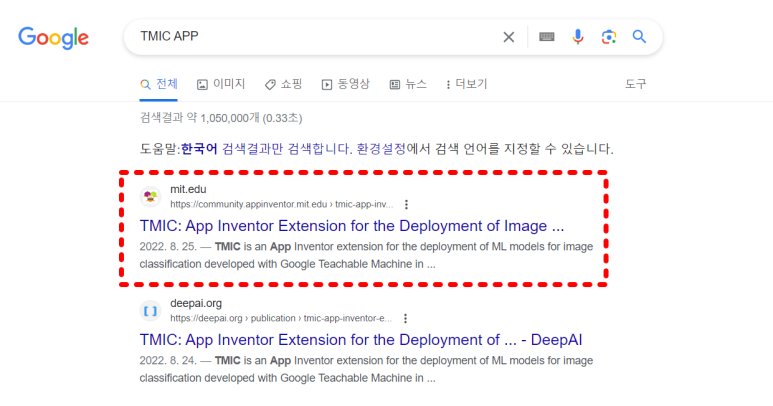773x406 pixels.
Task: Click the 2022. 8. 24. result snippet
Action: tap(366, 369)
